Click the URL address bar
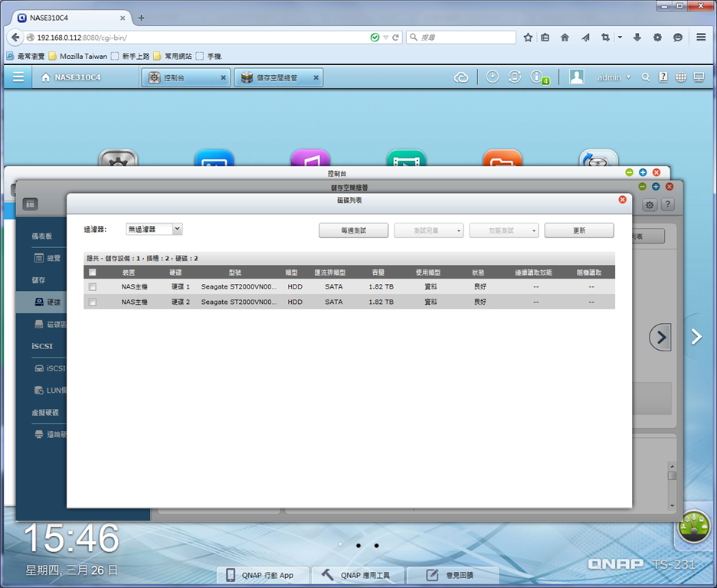 [201, 38]
